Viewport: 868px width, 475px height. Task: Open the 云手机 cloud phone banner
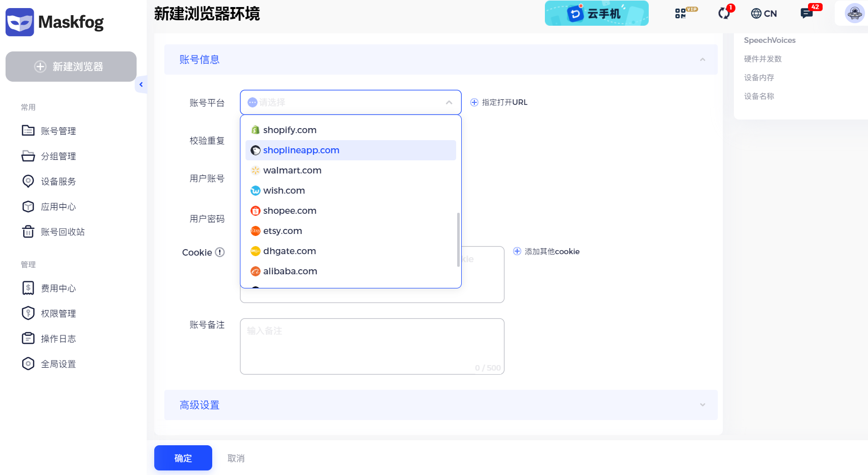click(597, 13)
